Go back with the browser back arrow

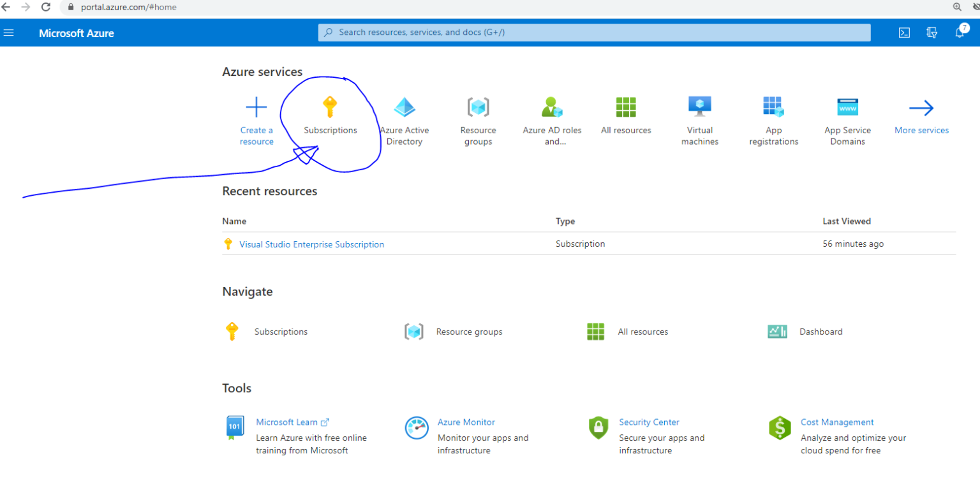point(6,7)
